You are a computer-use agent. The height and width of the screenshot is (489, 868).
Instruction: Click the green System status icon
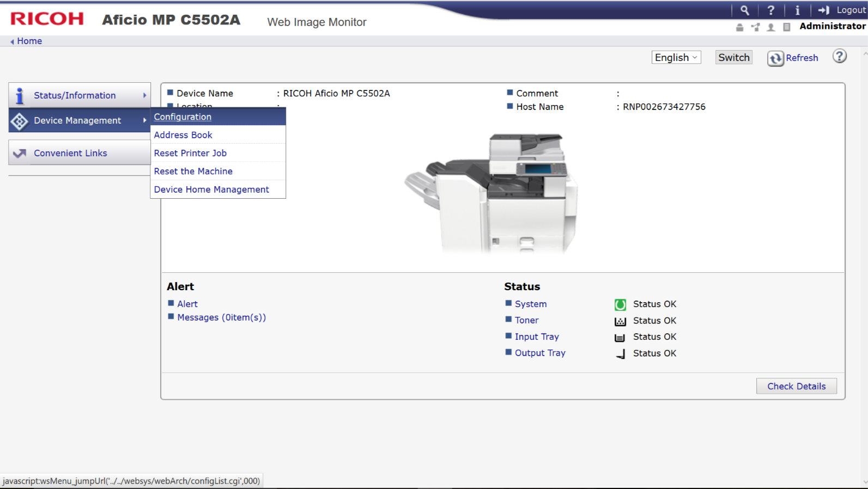click(x=620, y=304)
